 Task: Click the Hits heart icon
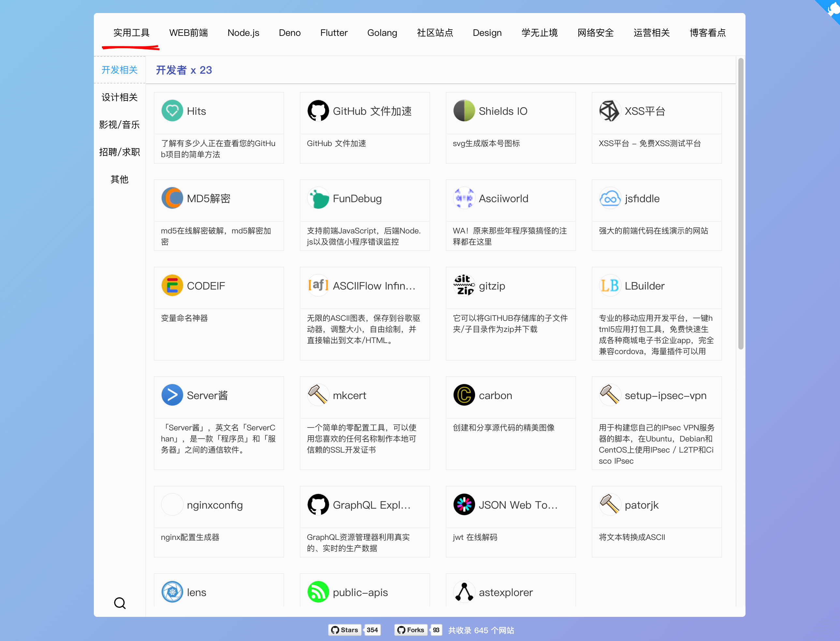pyautogui.click(x=172, y=111)
